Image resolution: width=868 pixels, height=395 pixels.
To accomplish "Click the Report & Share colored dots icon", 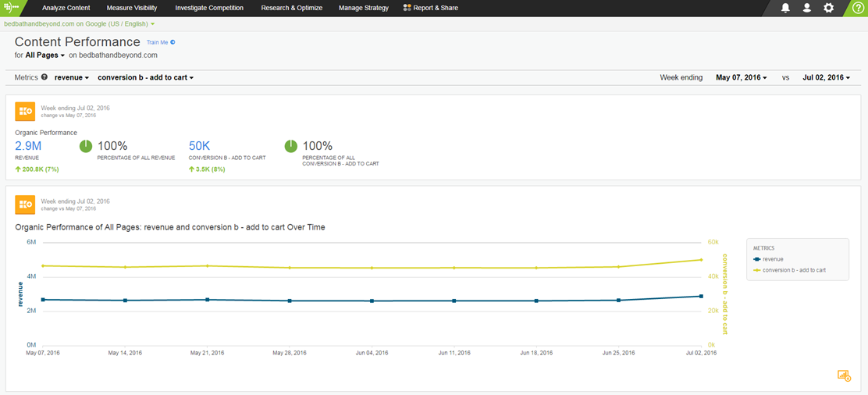I will coord(407,9).
